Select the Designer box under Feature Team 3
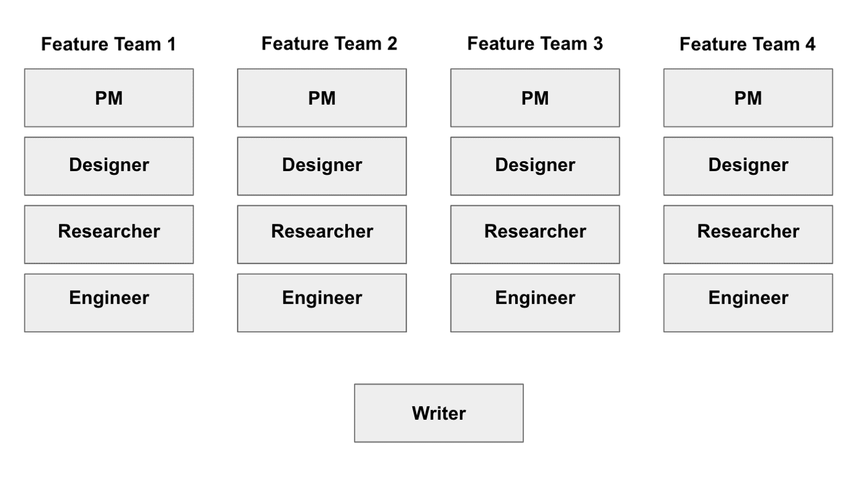 click(535, 166)
